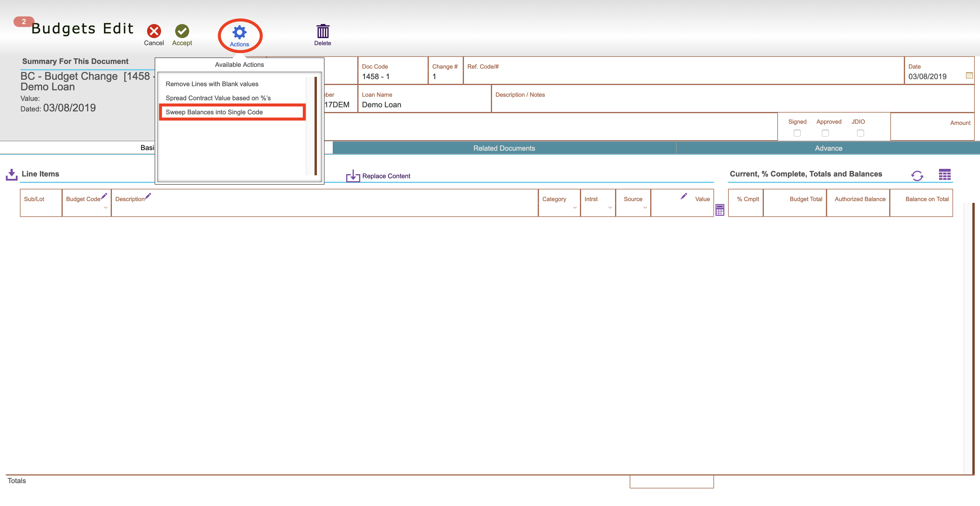Toggle the Approved checkbox
Viewport: 980px width, 506px height.
pos(825,133)
